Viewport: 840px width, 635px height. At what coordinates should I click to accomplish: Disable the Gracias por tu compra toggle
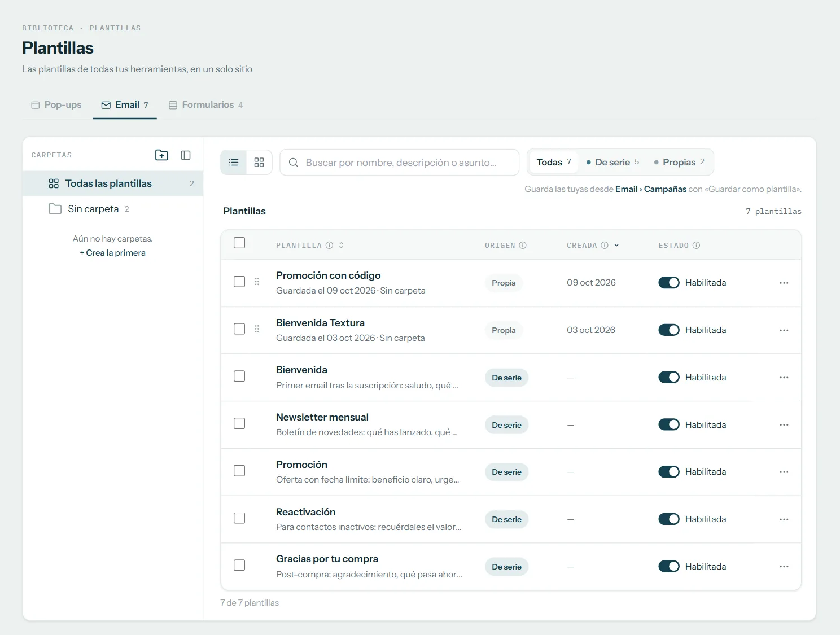click(x=669, y=567)
